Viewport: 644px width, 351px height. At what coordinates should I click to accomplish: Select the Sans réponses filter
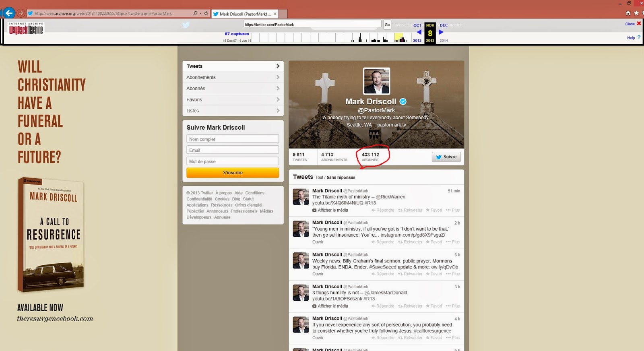(x=341, y=178)
